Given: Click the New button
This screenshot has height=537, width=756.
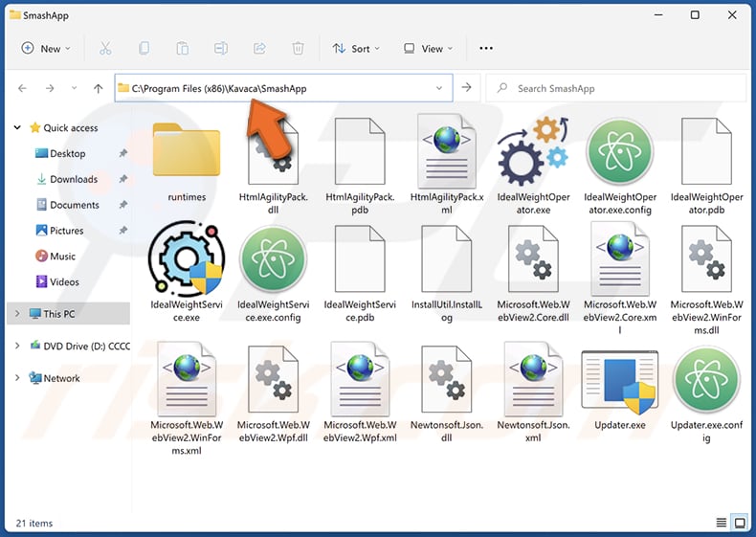Looking at the screenshot, I should pyautogui.click(x=45, y=49).
